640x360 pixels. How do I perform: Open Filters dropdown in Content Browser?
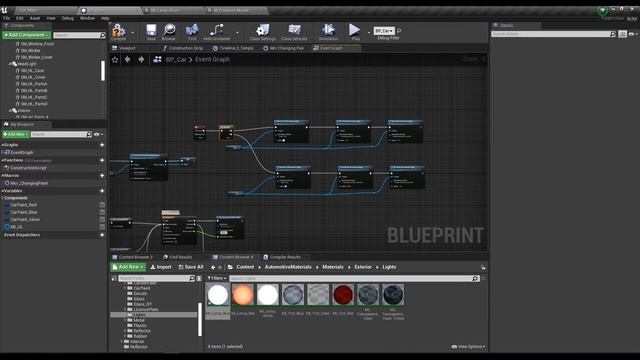point(217,278)
